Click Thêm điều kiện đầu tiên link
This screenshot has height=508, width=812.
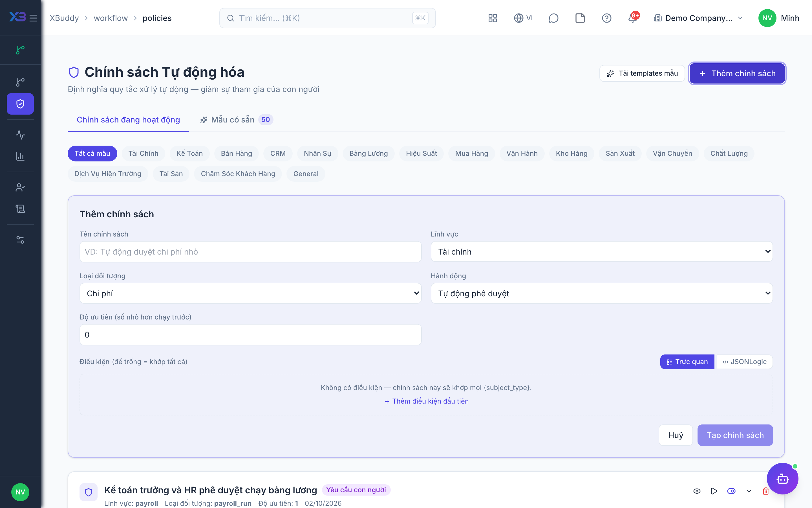426,401
